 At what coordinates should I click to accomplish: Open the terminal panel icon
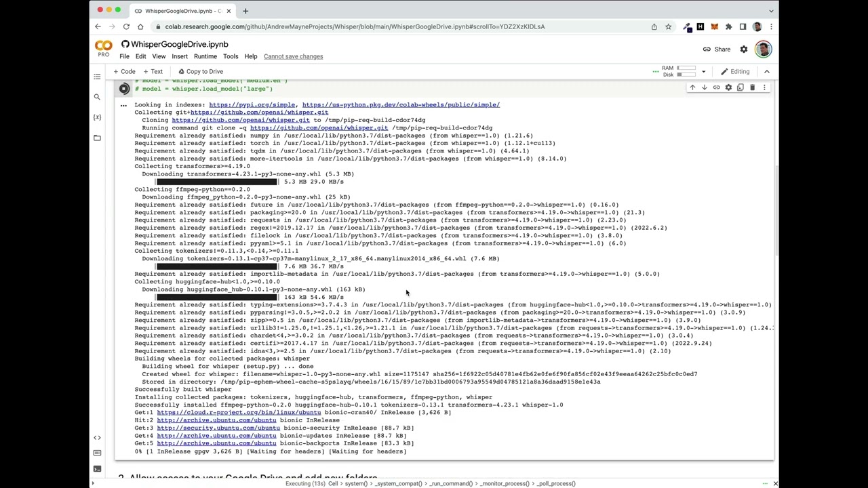coord(97,468)
